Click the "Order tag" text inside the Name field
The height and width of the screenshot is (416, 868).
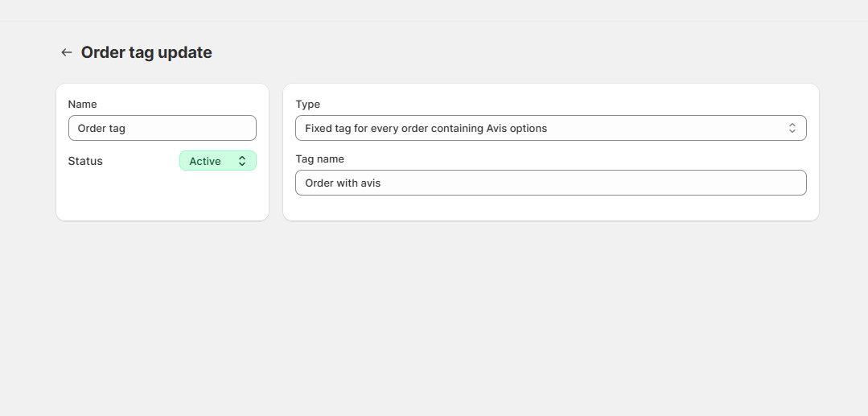pyautogui.click(x=101, y=128)
